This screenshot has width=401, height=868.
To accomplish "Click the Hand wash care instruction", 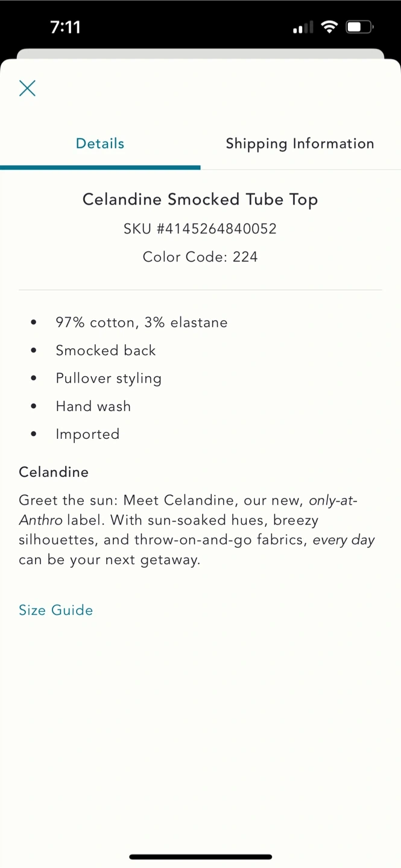I will pyautogui.click(x=93, y=406).
